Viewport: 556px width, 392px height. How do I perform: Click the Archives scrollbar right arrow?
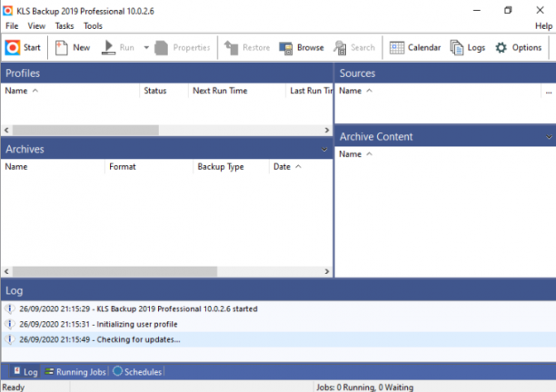coord(326,271)
